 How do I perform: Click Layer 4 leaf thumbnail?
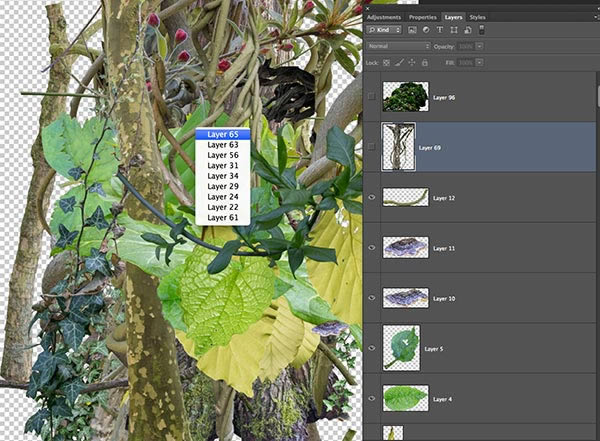click(x=406, y=399)
